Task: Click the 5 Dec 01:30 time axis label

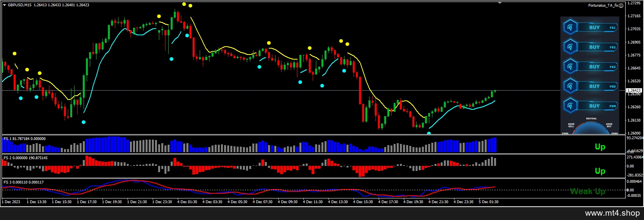Action: pos(489,202)
